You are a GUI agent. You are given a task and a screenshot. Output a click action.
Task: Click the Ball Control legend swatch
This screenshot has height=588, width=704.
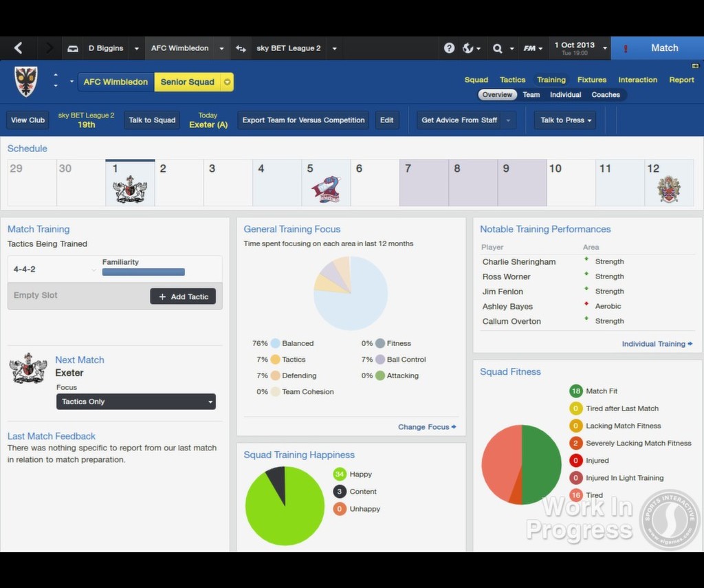point(379,360)
